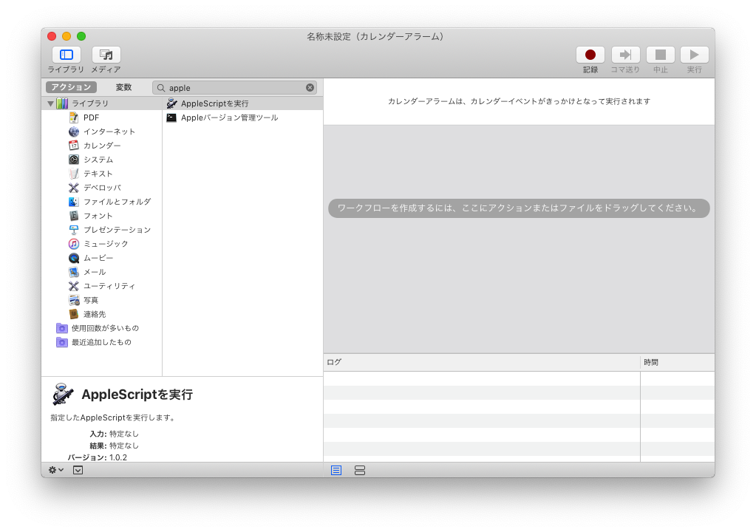Open the gear action menu at bottom left

pyautogui.click(x=56, y=470)
